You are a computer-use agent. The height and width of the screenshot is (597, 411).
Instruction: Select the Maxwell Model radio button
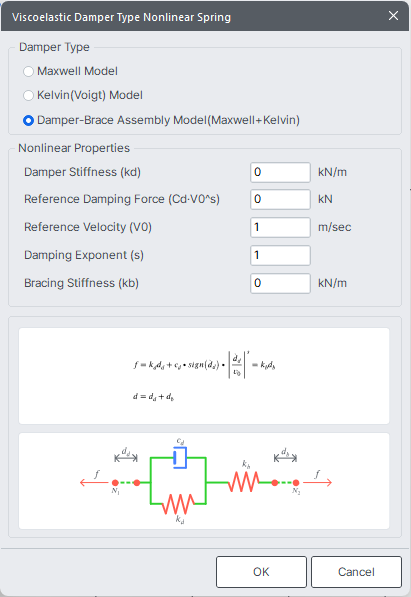tap(29, 71)
